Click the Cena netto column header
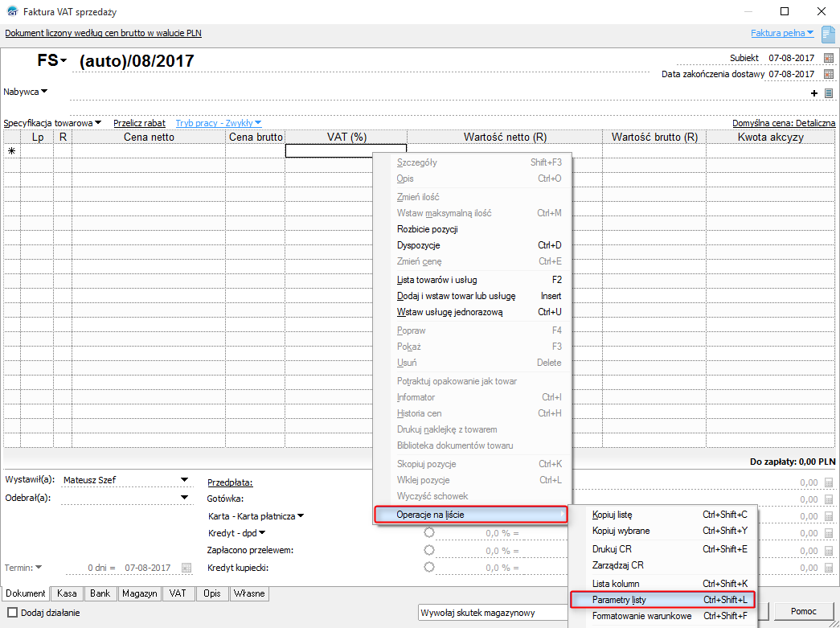 149,137
